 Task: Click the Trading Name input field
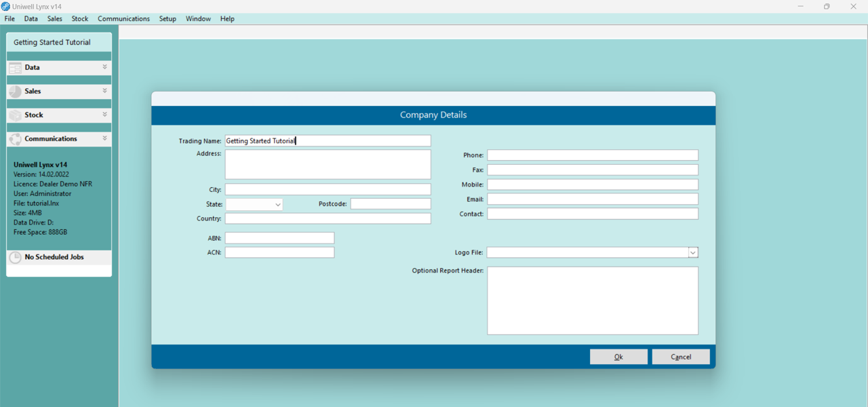328,141
